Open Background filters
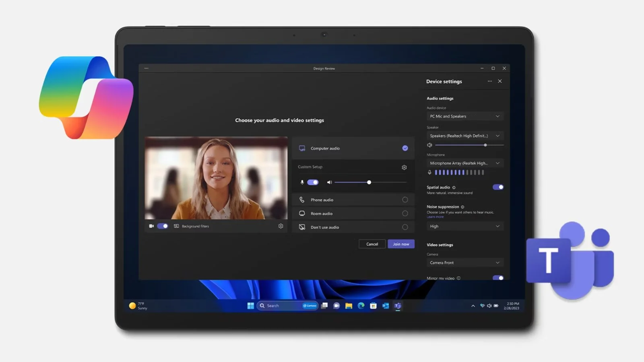 [x=191, y=226]
